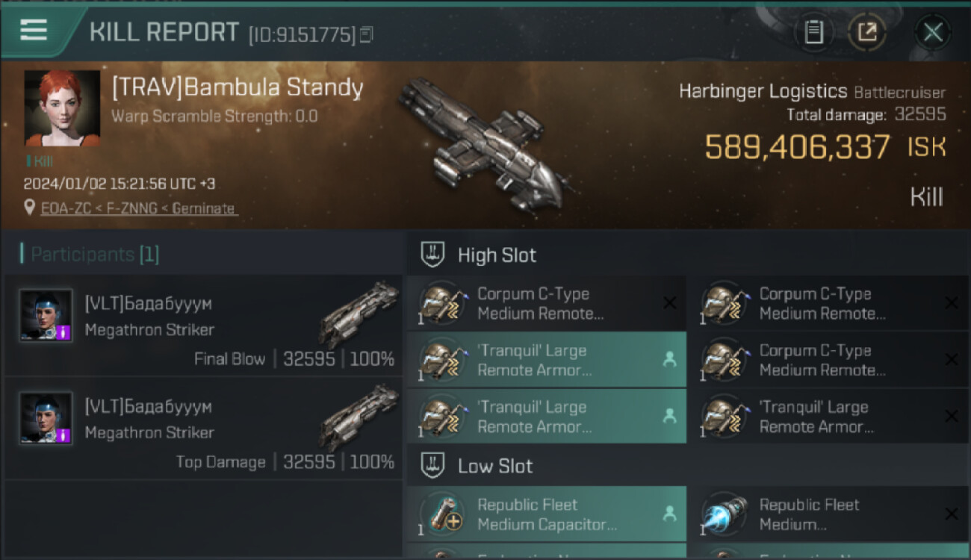Select the Republic Fleet Medium module with blue icon
Screen dimensions: 971x560
coord(829,514)
